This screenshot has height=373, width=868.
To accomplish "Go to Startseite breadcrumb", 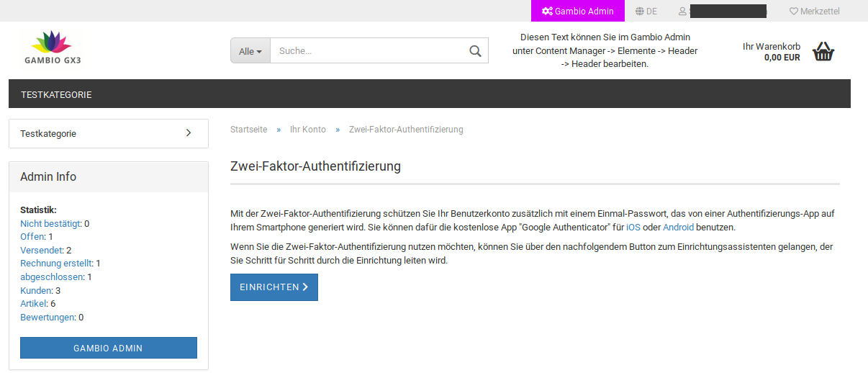I will [248, 130].
